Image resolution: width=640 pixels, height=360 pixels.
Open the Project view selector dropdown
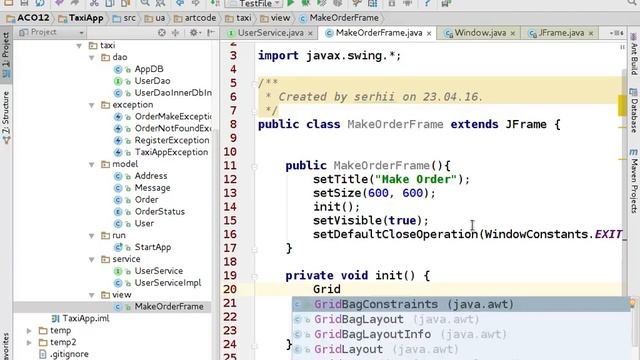(51, 32)
